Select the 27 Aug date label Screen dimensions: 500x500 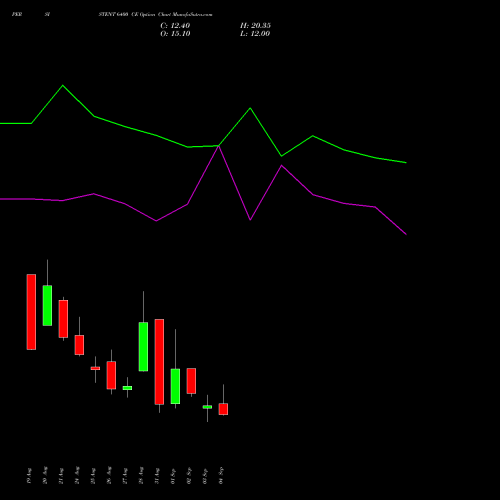pos(125,476)
